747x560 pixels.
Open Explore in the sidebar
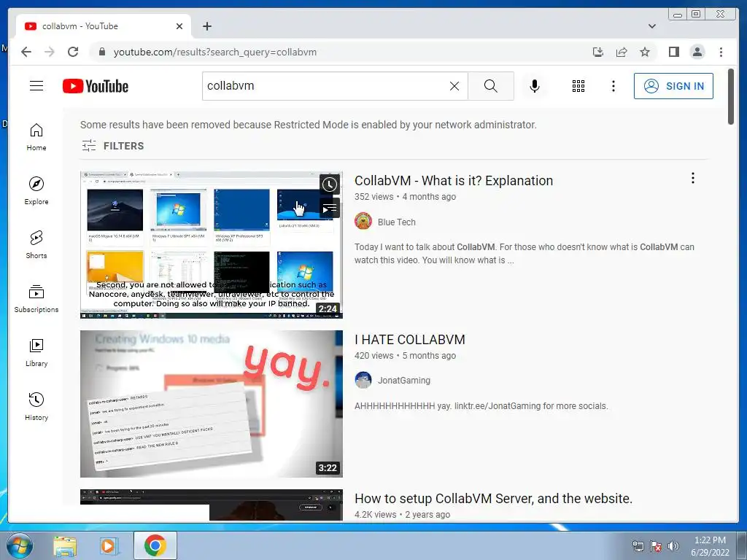coord(36,191)
